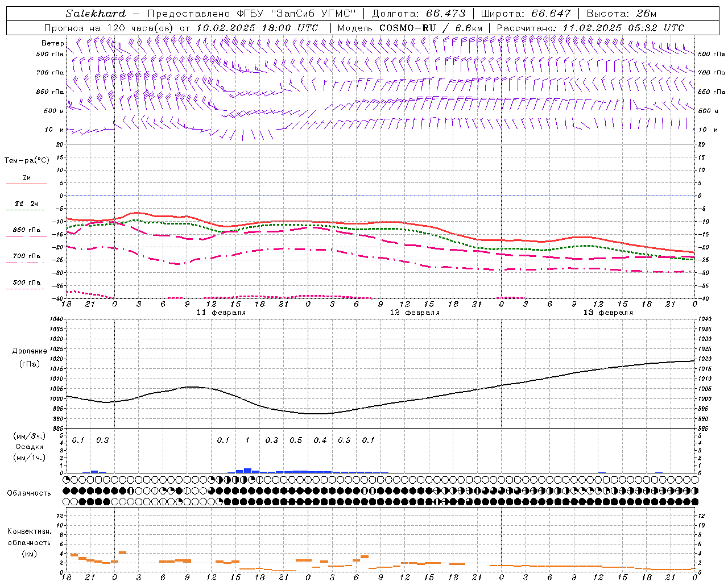Click the tallest blue precipitation bar
The height and width of the screenshot is (582, 728).
pos(247,471)
